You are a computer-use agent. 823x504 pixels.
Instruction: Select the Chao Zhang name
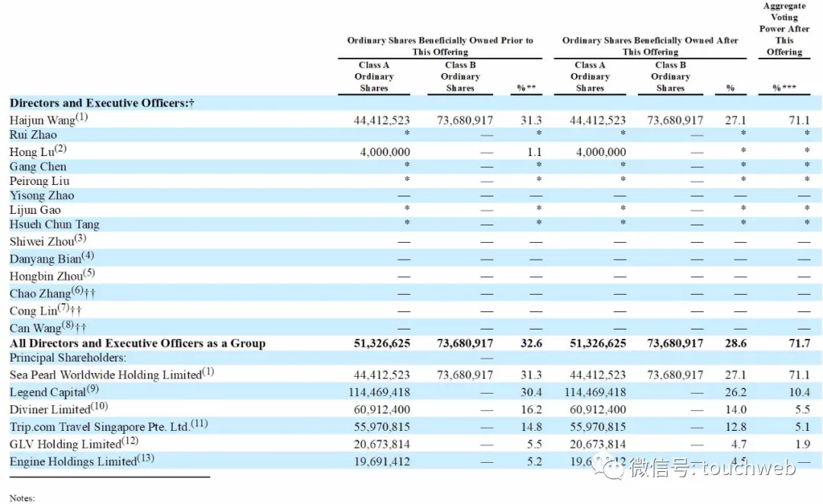tap(40, 294)
